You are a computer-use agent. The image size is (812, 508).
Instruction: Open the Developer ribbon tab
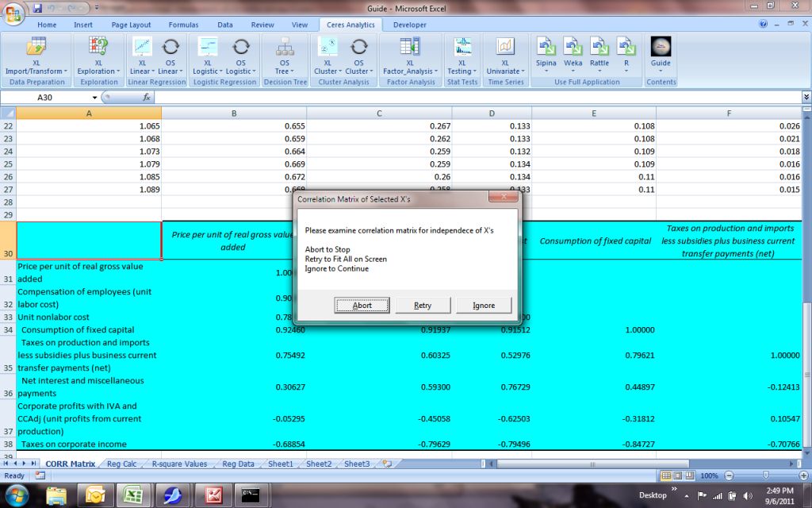click(410, 25)
